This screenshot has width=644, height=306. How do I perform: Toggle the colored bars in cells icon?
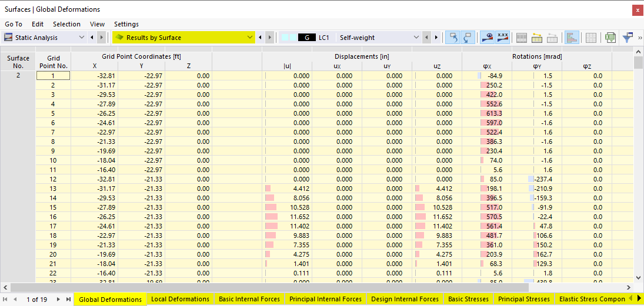(x=571, y=38)
